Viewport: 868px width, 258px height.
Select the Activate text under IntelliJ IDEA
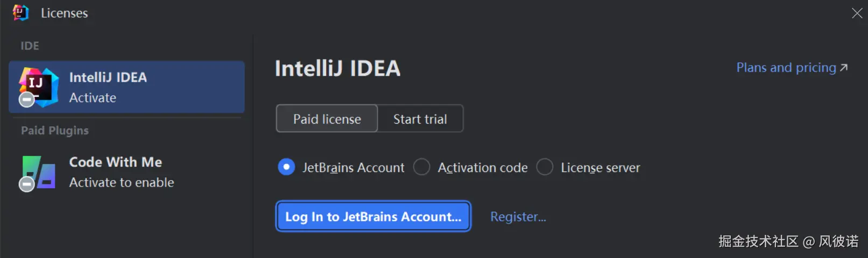tap(93, 98)
